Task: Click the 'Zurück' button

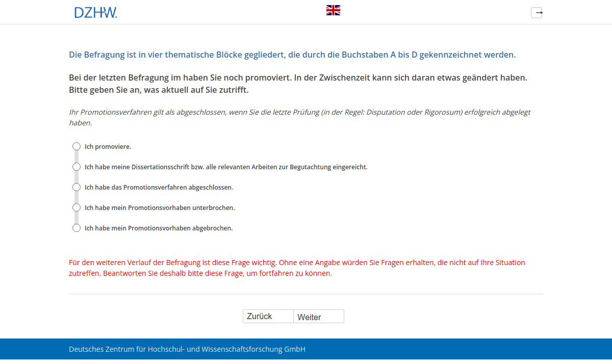Action: pyautogui.click(x=268, y=316)
